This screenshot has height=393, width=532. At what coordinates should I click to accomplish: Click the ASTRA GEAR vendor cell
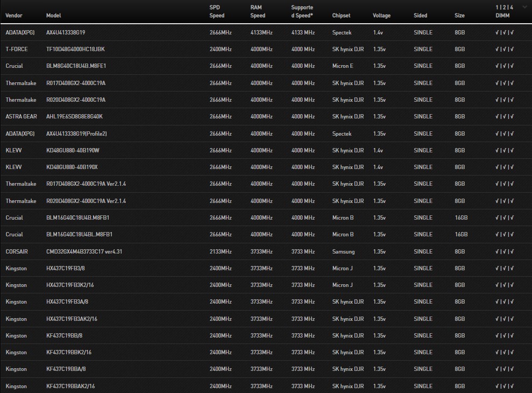(21, 116)
